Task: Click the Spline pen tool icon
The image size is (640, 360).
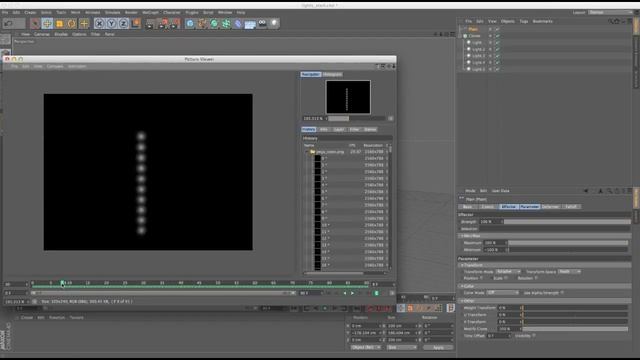Action: click(x=202, y=24)
